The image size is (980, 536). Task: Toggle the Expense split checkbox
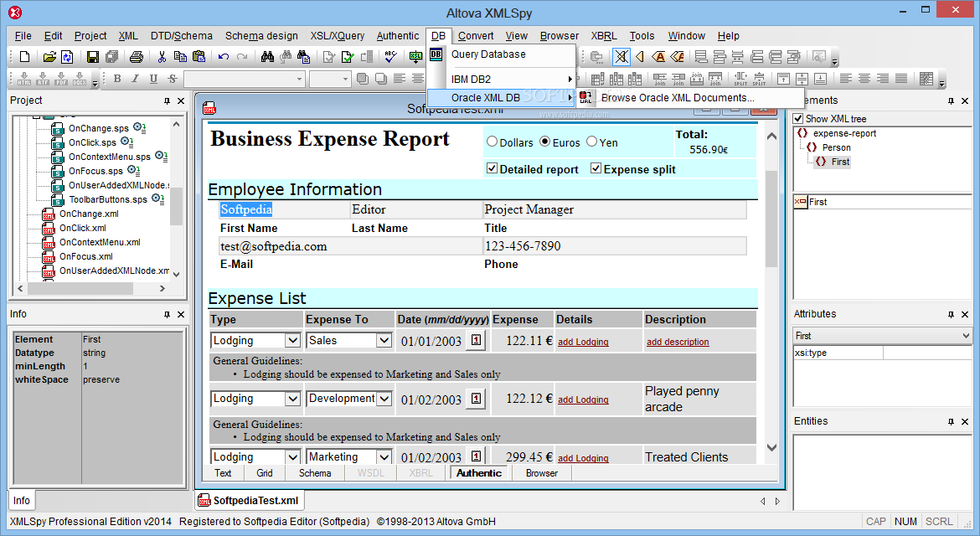coord(596,168)
